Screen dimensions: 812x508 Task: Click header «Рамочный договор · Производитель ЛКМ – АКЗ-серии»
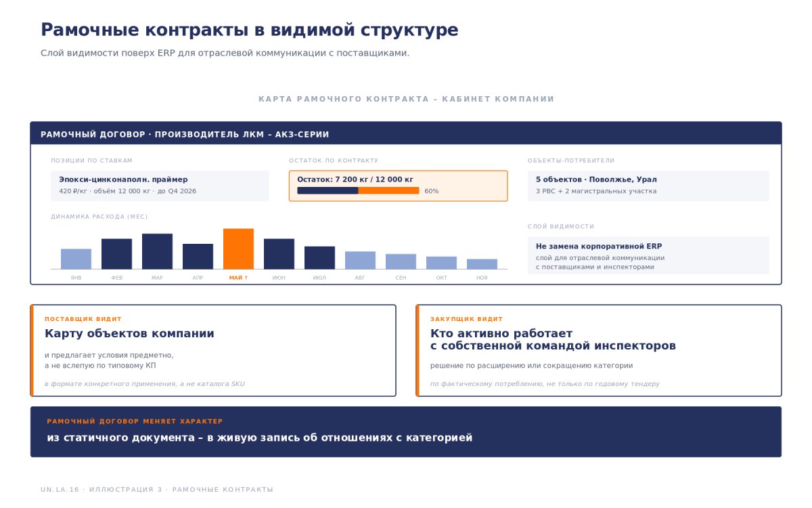tap(406, 134)
